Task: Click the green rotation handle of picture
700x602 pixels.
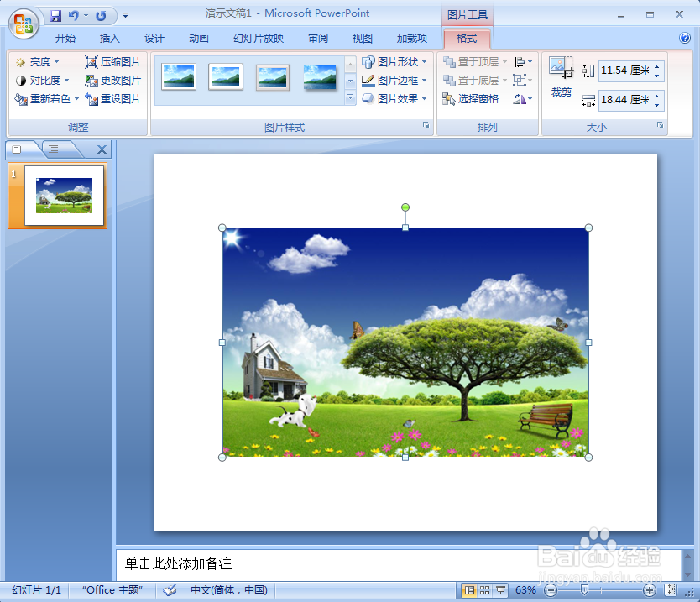Action: [x=405, y=207]
